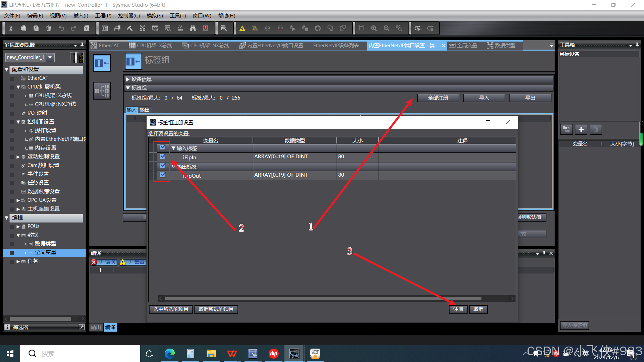Screen dimensions: 644x362
Task: Switch to the 全局变量 tab
Action: [467, 46]
